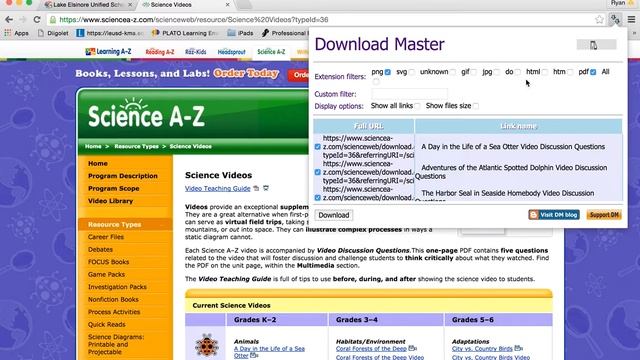
Task: Click the projector icon after Video Teaching Guide
Action: (266, 188)
